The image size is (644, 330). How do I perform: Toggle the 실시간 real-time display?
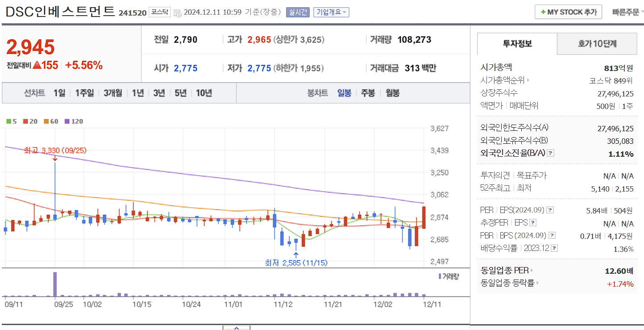[x=297, y=12]
